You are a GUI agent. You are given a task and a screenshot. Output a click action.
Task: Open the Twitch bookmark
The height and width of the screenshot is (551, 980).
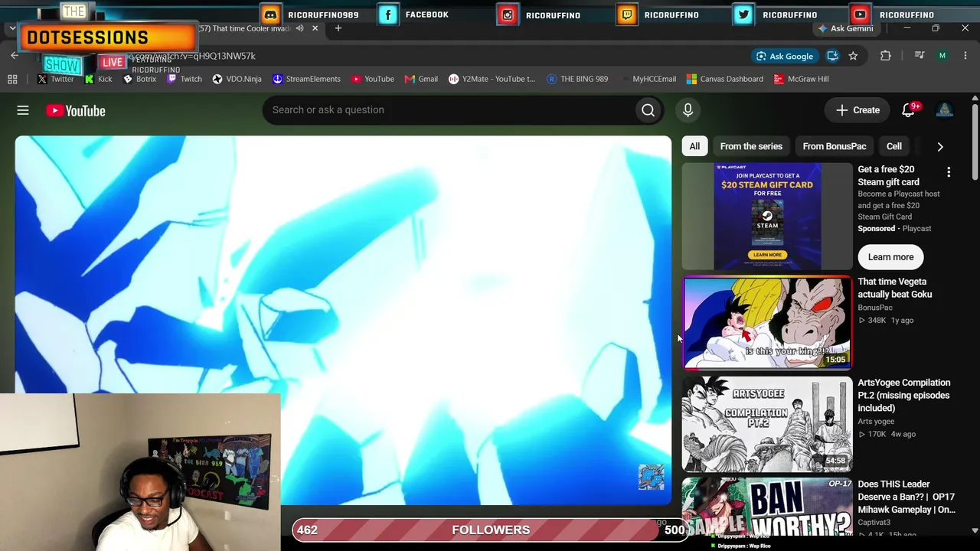pos(185,79)
